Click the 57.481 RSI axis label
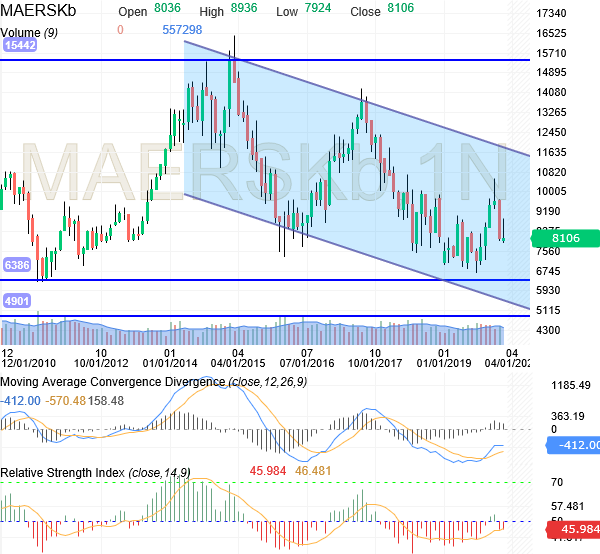Image resolution: width=600 pixels, height=554 pixels. coord(568,507)
